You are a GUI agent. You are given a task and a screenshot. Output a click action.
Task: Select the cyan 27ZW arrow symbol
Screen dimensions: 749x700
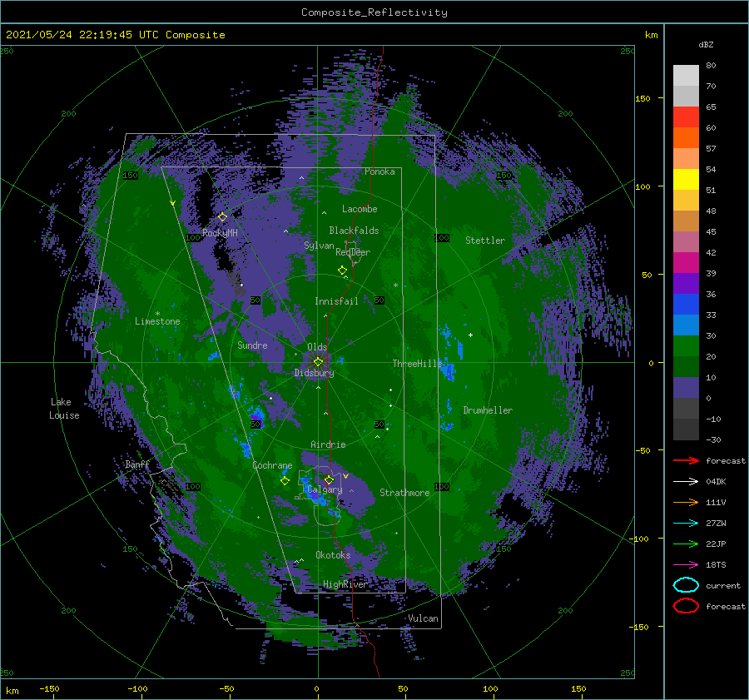686,524
